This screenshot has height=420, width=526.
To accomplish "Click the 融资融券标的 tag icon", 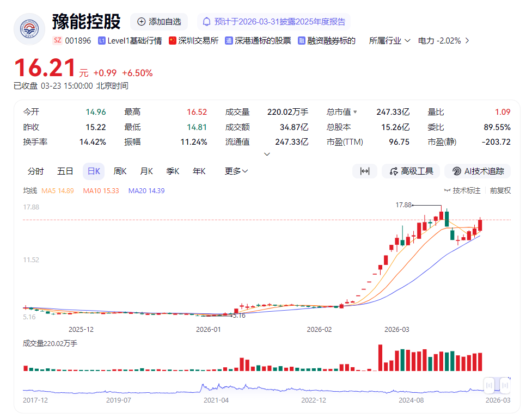I will click(x=301, y=41).
